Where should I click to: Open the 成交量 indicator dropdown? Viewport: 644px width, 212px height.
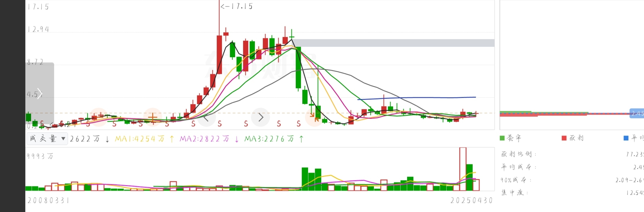tap(47, 139)
